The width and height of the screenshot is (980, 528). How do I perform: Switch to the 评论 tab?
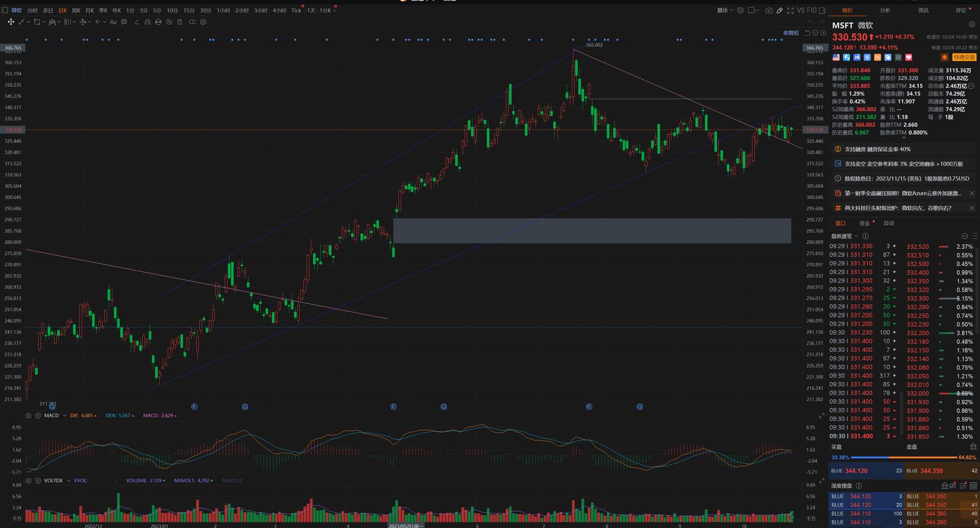pos(961,10)
